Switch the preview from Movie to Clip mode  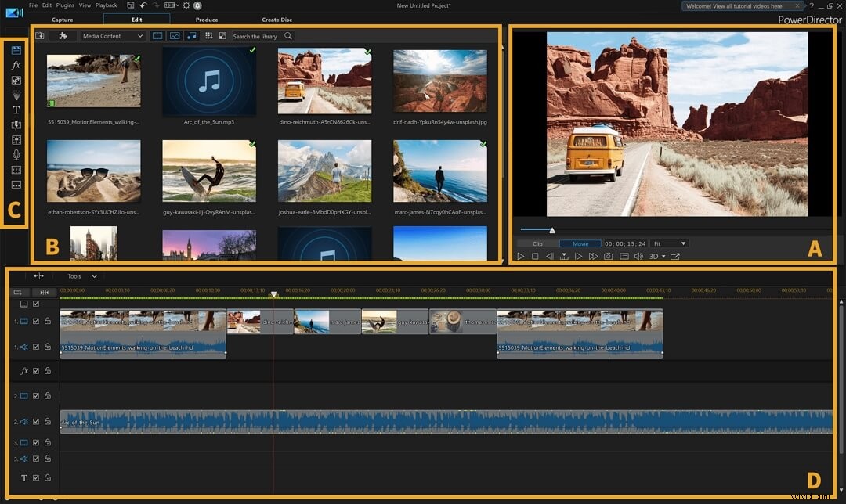tap(537, 243)
